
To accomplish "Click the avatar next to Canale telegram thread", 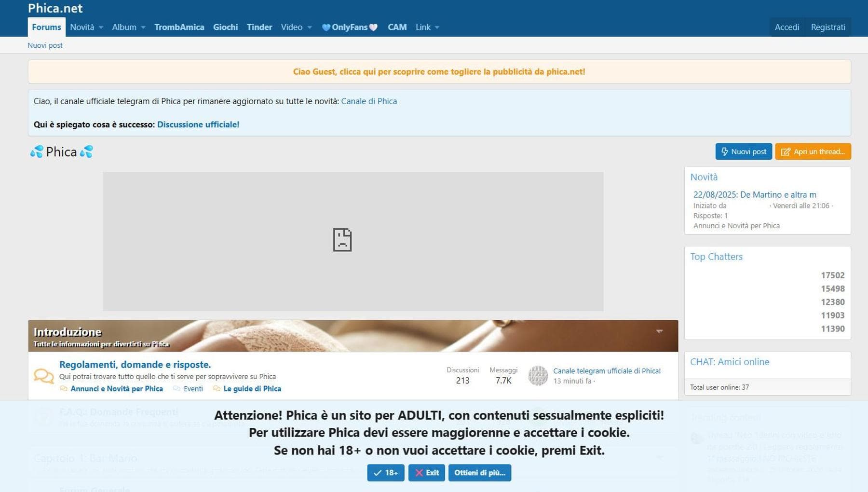I will 538,376.
